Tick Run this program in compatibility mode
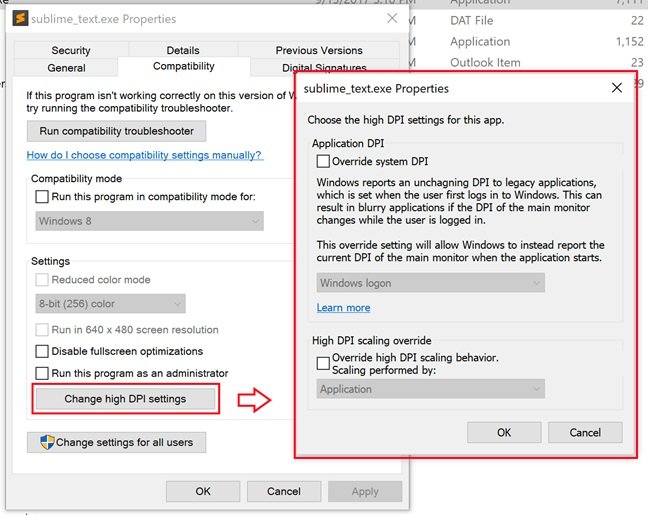 (x=42, y=197)
